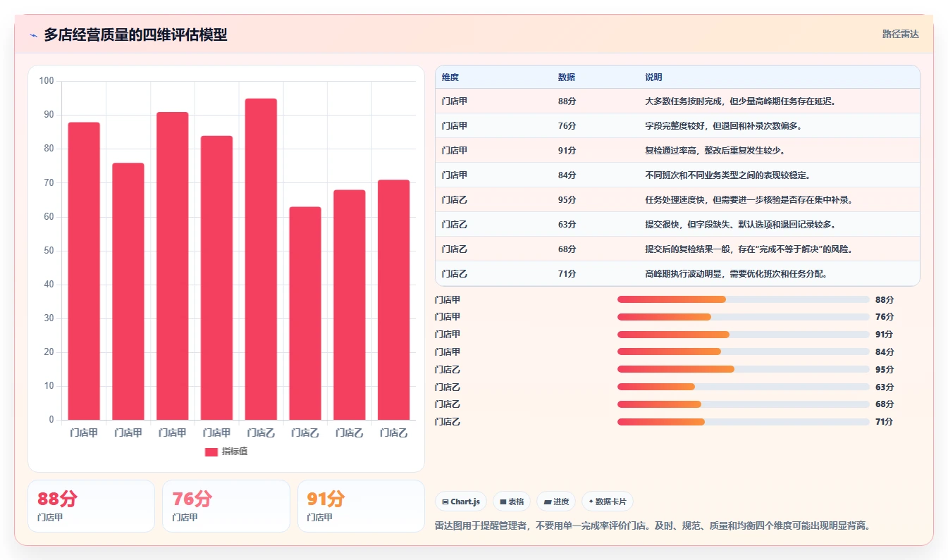Click the 88分 cell in the table
This screenshot has height=560, width=948.
[x=567, y=101]
